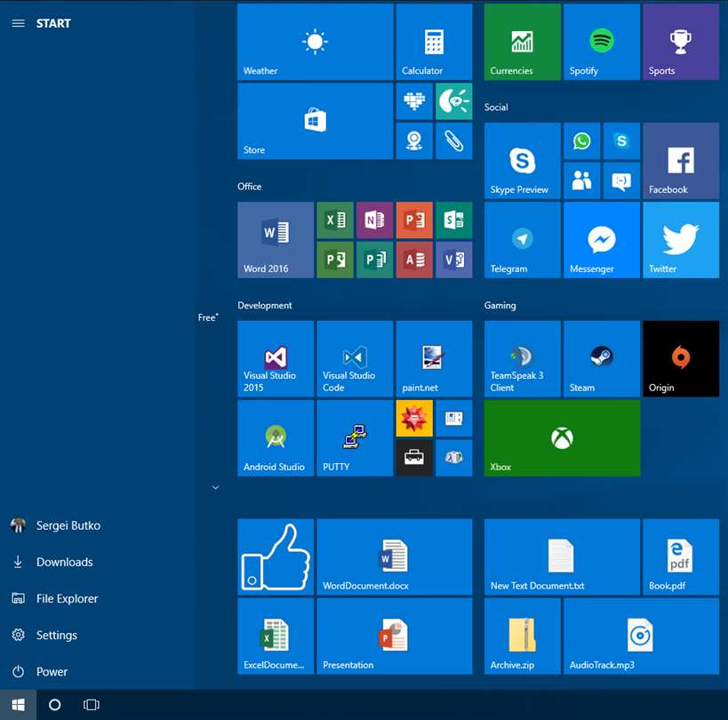Open Archive.zip tile
The height and width of the screenshot is (720, 728).
click(x=523, y=636)
